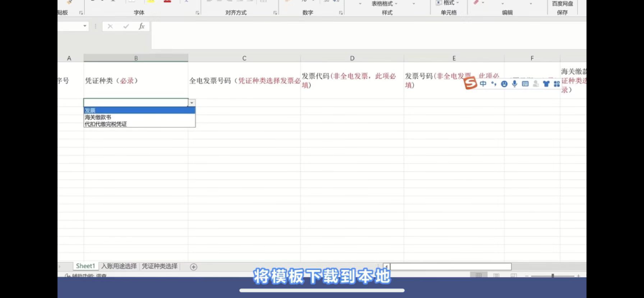This screenshot has height=298, width=644.
Task: Collapse the cell validation dropdown arrow
Action: click(x=191, y=103)
